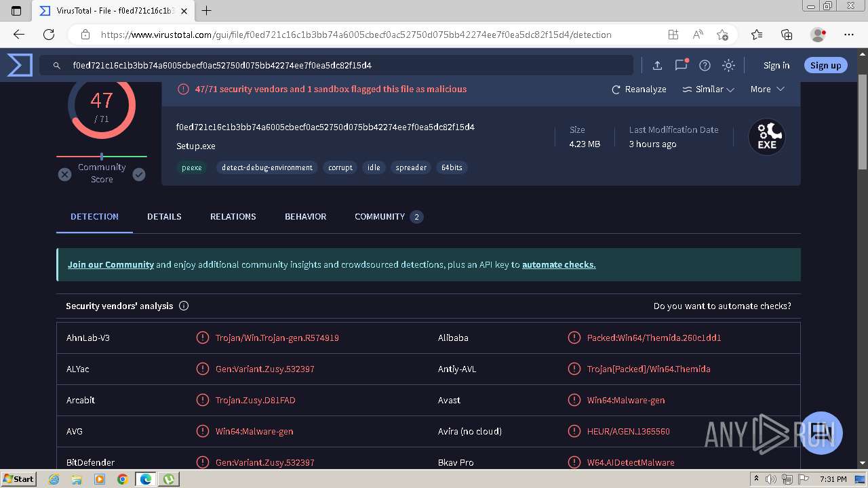
Task: Switch to the Details tab
Action: (x=164, y=217)
